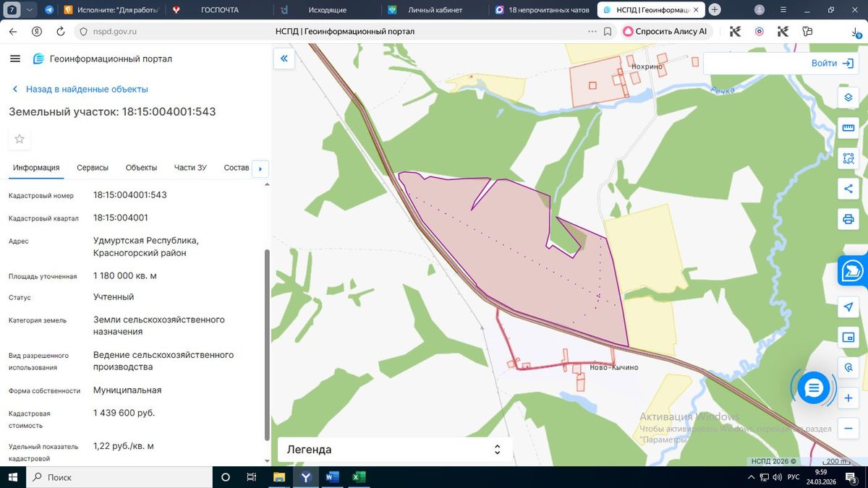Open the hamburger menu of the portal
Viewport: 868px width, 488px height.
coord(15,59)
